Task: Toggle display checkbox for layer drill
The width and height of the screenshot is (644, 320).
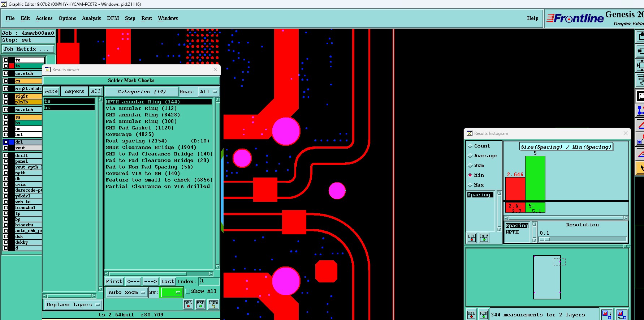Action: tap(6, 155)
